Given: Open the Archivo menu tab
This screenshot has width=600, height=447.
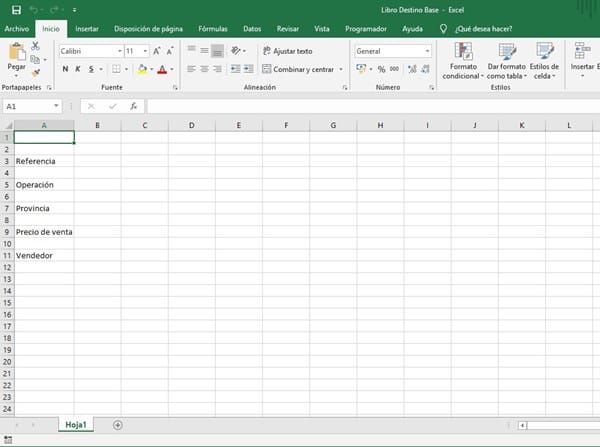Looking at the screenshot, I should [x=16, y=29].
